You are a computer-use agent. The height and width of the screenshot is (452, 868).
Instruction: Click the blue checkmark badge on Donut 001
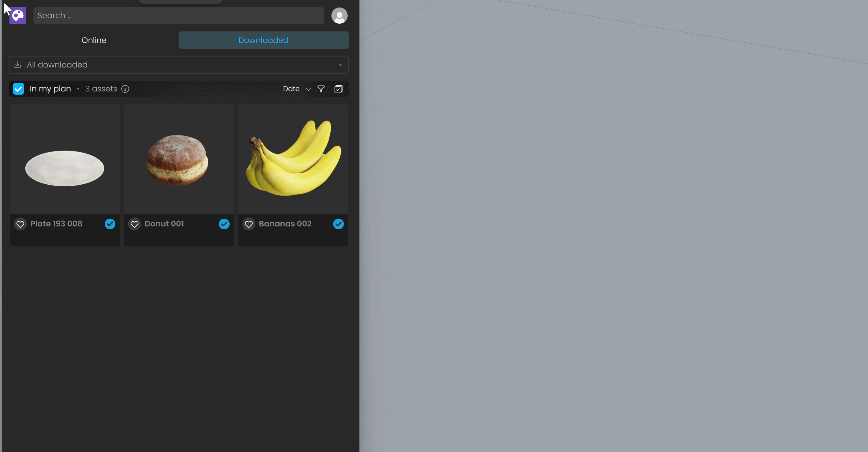pyautogui.click(x=224, y=224)
